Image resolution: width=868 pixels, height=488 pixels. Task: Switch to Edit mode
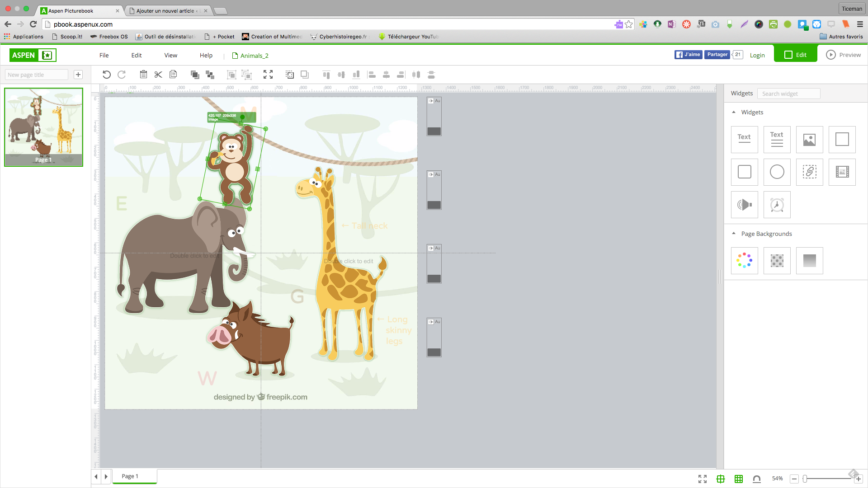tap(795, 55)
